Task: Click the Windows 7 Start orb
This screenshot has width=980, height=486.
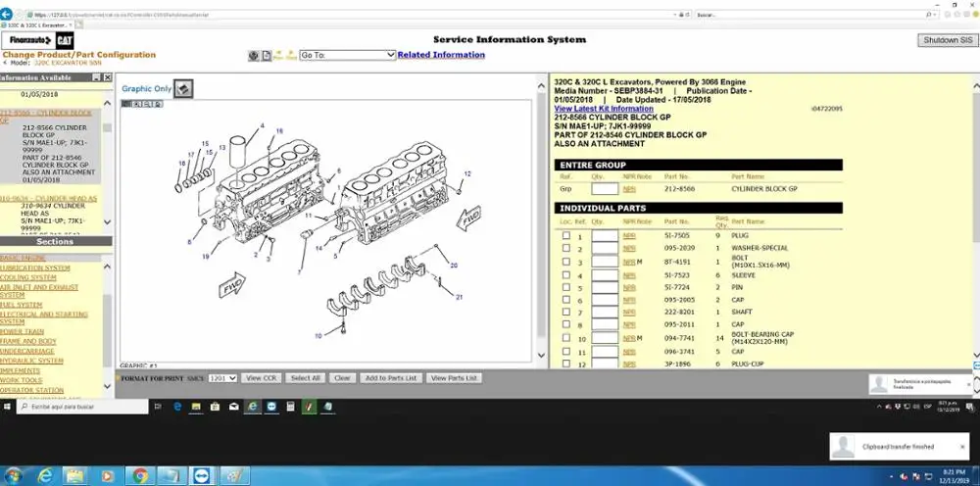Action: tap(13, 476)
